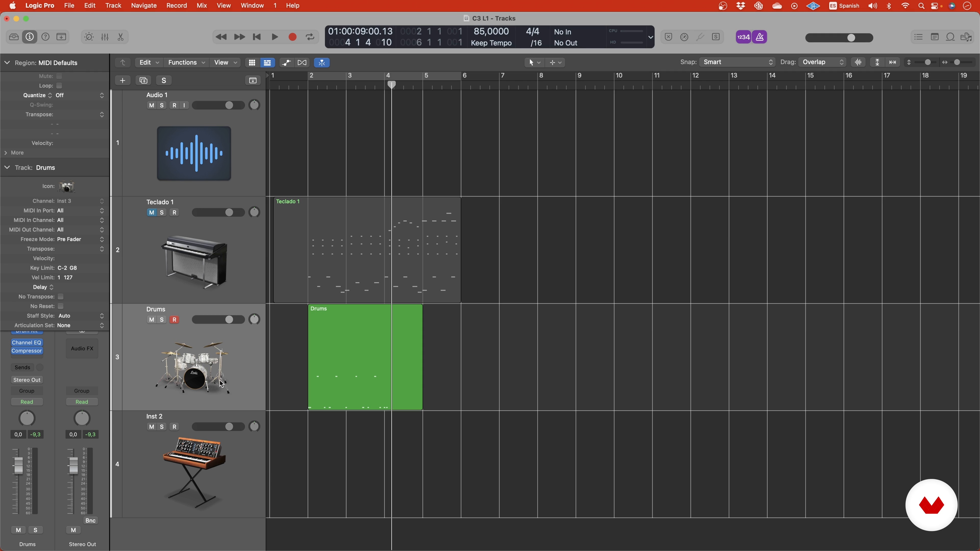
Task: Toggle the Inspector info button
Action: (30, 37)
